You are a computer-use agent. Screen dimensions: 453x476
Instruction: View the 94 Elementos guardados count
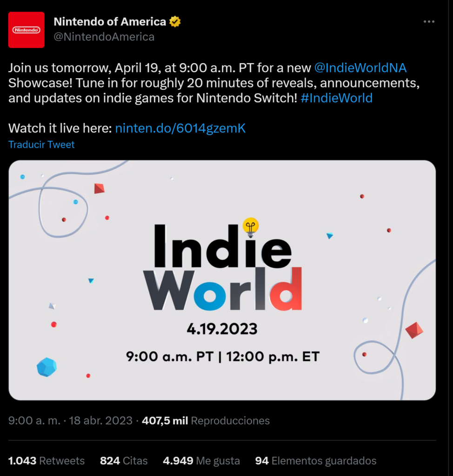click(x=320, y=461)
